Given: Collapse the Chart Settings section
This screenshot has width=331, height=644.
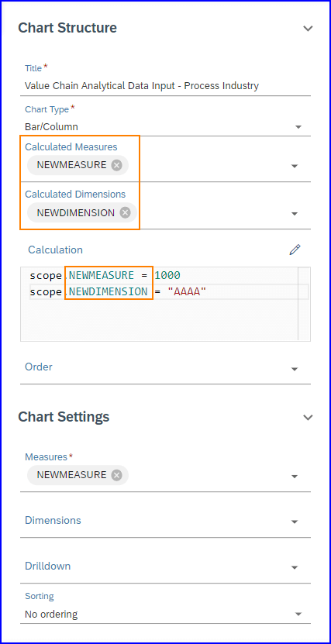Looking at the screenshot, I should pos(308,417).
